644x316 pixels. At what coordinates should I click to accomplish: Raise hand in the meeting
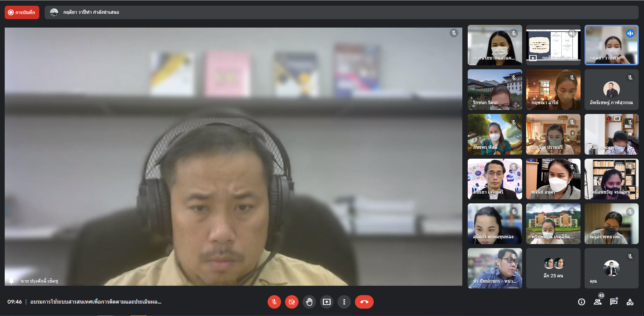pyautogui.click(x=309, y=302)
